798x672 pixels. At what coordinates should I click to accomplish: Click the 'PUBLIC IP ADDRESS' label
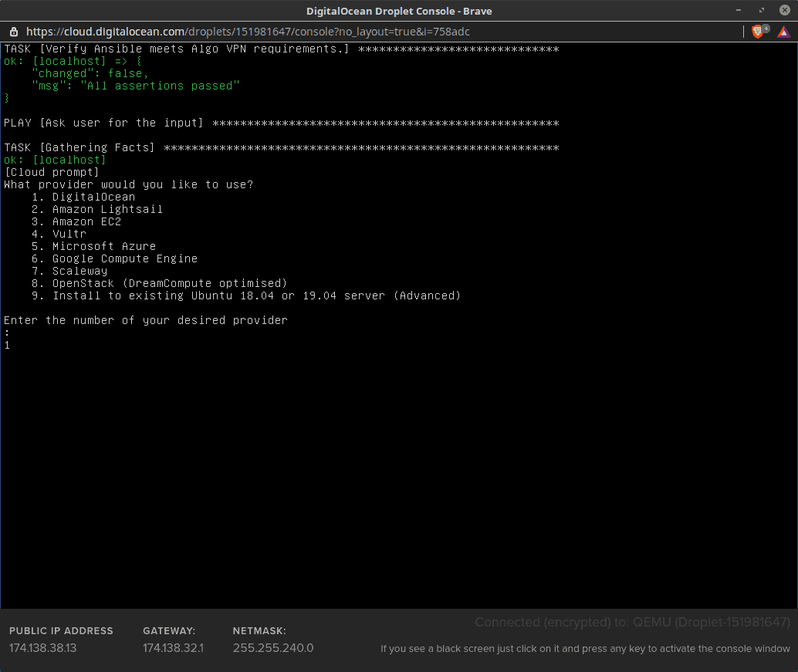click(x=61, y=631)
